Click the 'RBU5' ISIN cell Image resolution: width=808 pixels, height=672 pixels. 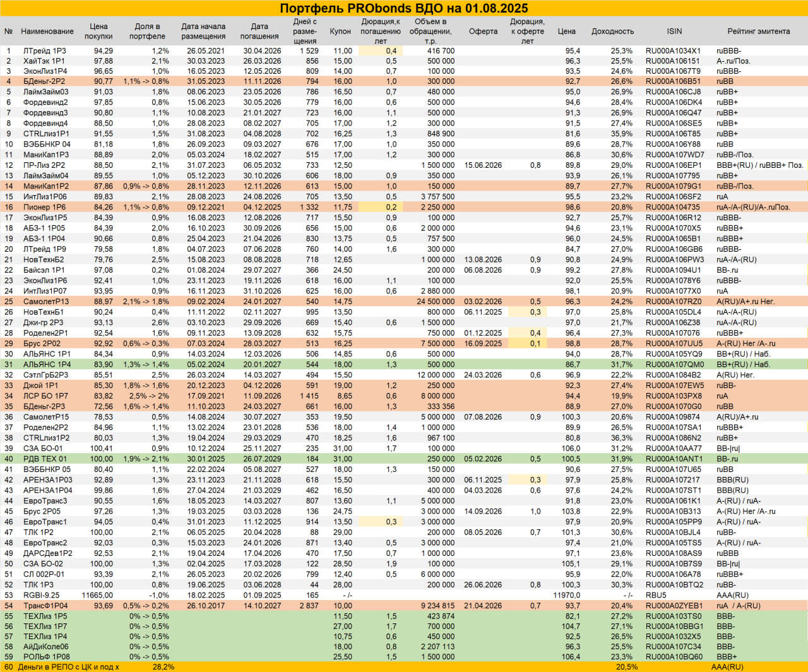click(656, 595)
